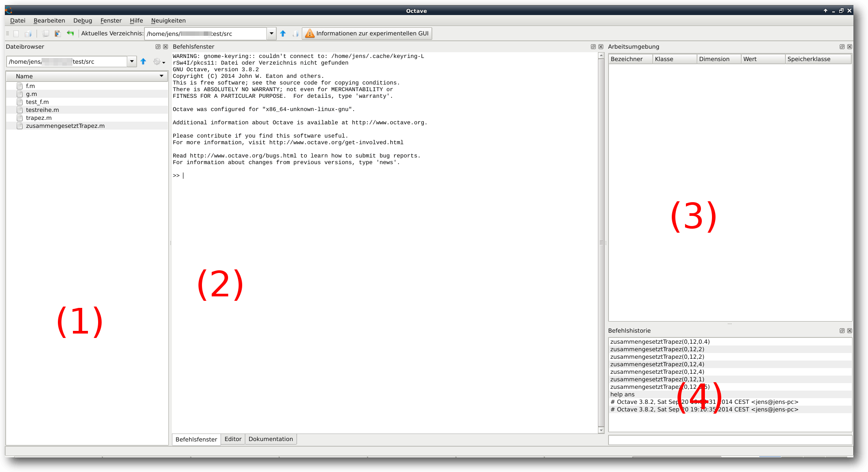Undock the Dateibrowser panel

158,47
